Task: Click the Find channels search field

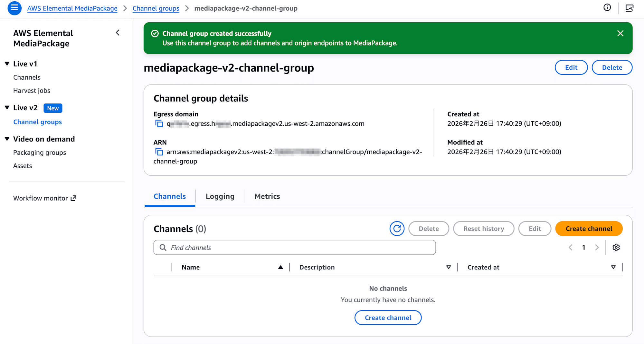Action: point(295,248)
